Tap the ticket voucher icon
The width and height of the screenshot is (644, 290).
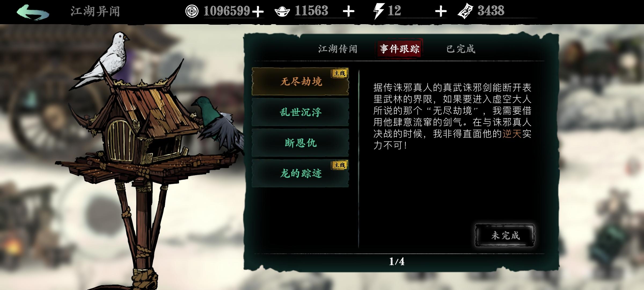(x=465, y=11)
